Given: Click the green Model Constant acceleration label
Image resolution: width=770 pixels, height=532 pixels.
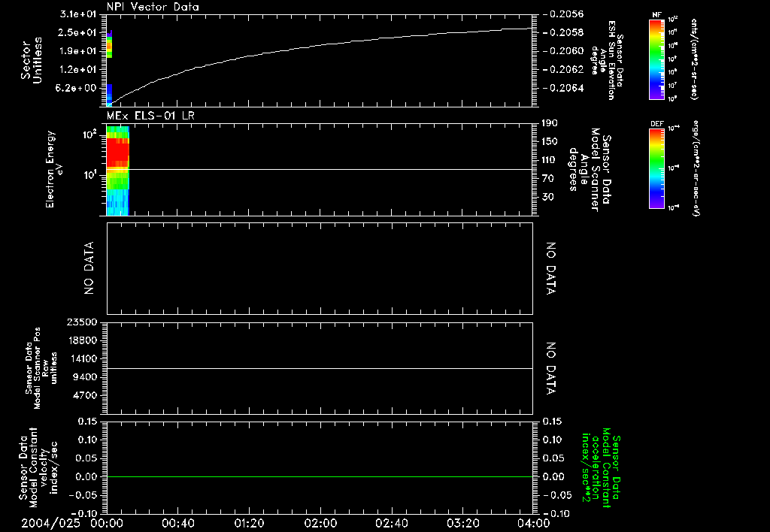Looking at the screenshot, I should tap(601, 469).
